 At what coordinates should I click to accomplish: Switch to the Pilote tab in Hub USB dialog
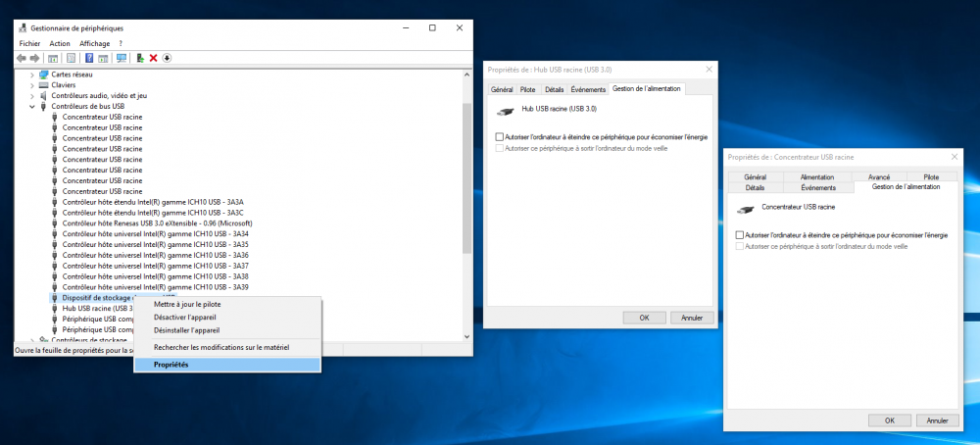point(527,90)
